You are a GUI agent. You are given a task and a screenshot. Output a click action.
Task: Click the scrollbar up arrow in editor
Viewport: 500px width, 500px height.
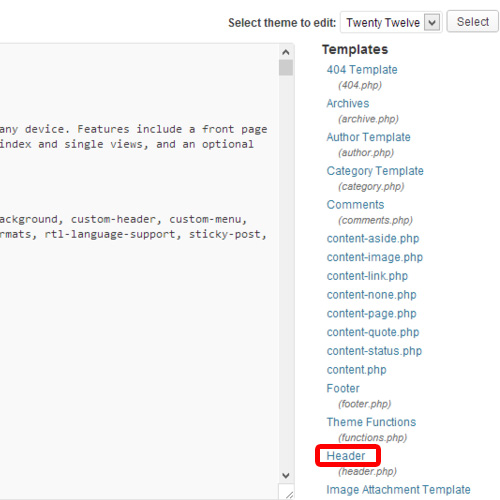coord(286,52)
